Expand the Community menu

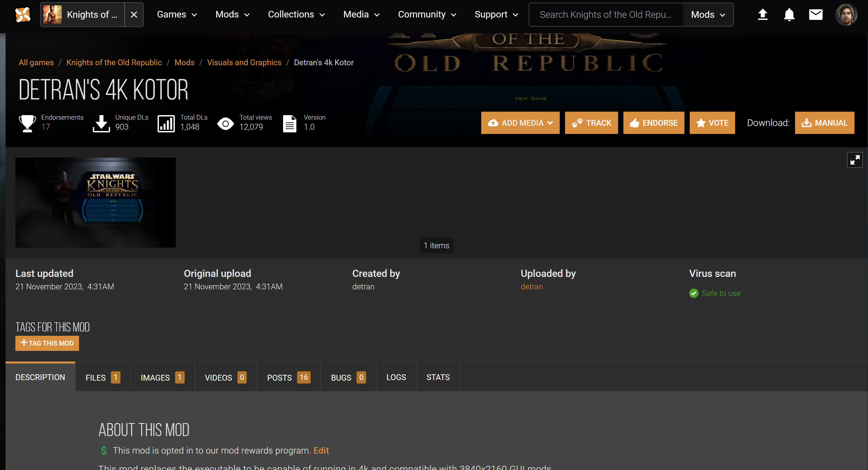tap(427, 15)
